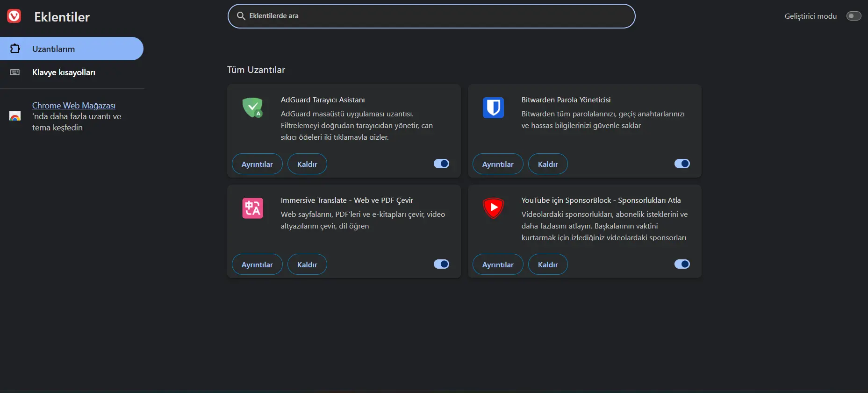Open SponsorBlock's Ayrıntılar details
The height and width of the screenshot is (393, 868).
[498, 264]
